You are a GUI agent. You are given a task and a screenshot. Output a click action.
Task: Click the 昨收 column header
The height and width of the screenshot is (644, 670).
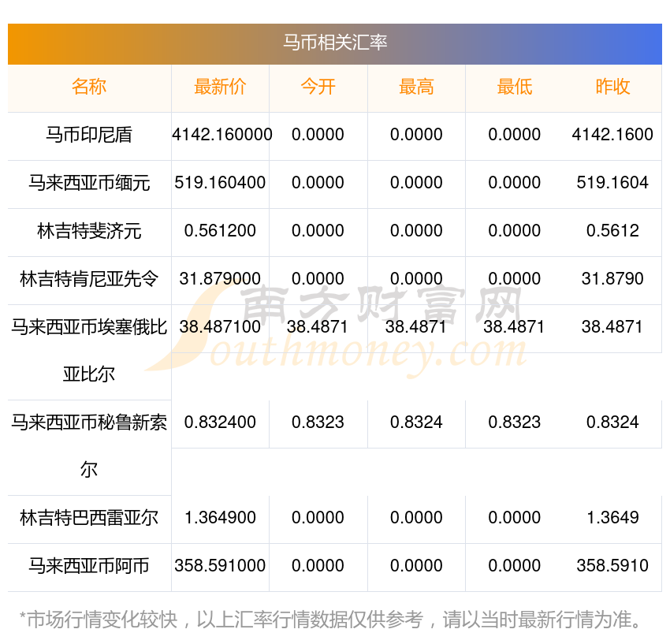(x=612, y=87)
